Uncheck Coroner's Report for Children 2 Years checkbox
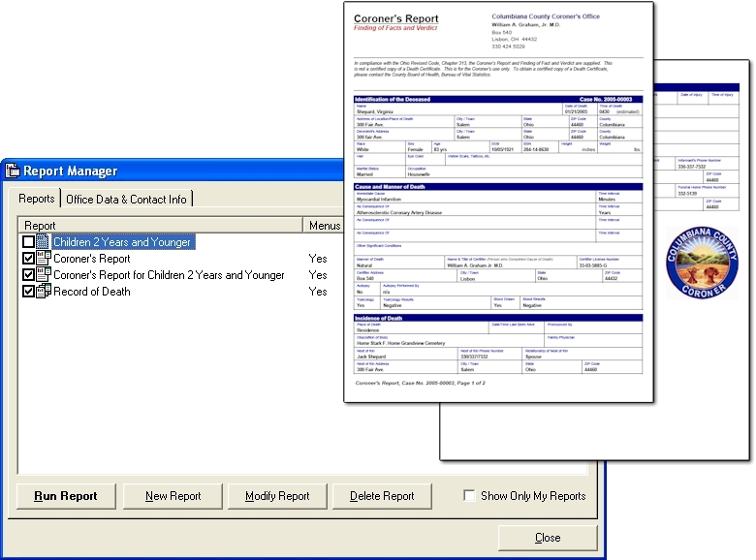 pyautogui.click(x=28, y=275)
